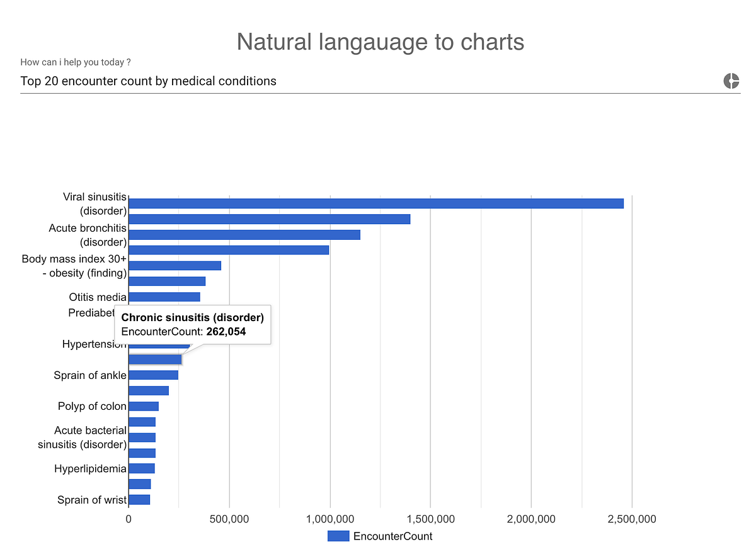Click the Viral sinusitis (disorder) bar
The height and width of the screenshot is (554, 756).
click(x=375, y=203)
